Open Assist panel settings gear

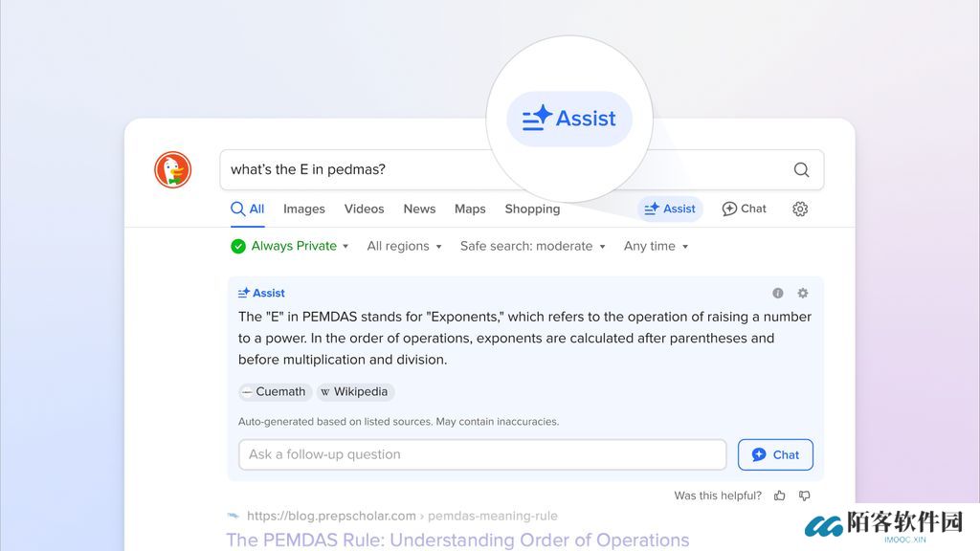coord(803,294)
